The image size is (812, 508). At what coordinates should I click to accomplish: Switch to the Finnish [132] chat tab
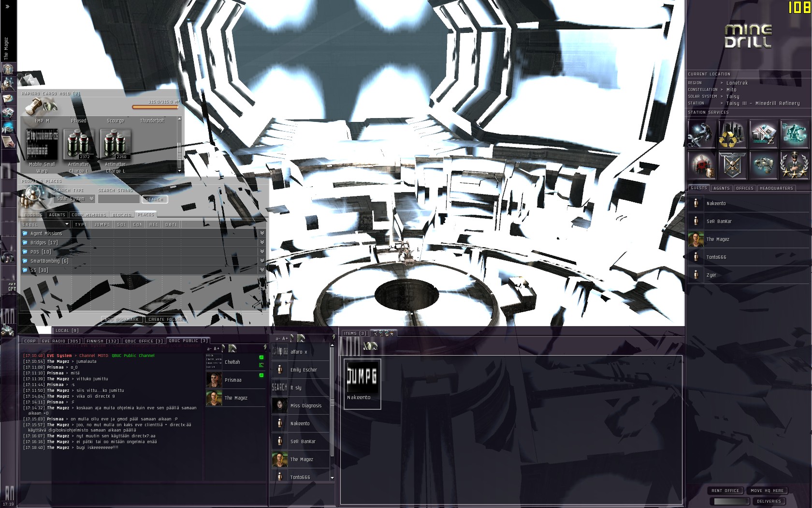(102, 341)
